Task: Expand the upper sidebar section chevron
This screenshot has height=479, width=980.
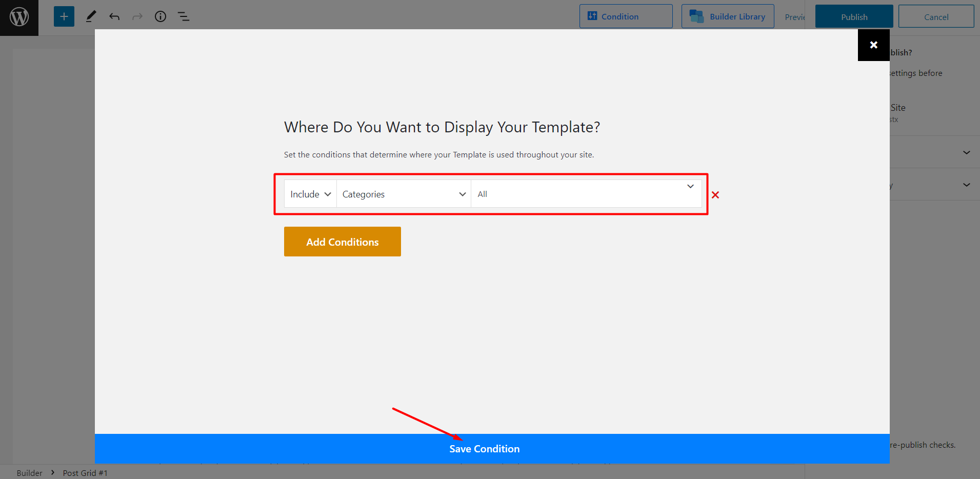Action: coord(966,152)
